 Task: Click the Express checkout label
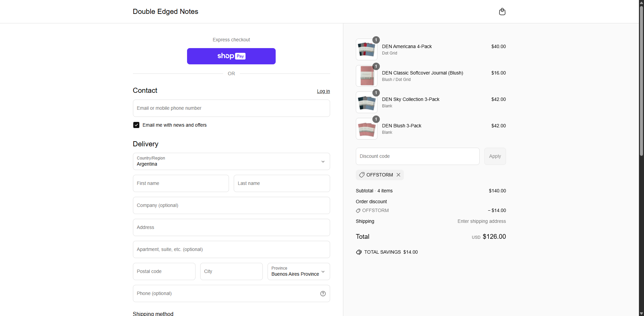231,40
